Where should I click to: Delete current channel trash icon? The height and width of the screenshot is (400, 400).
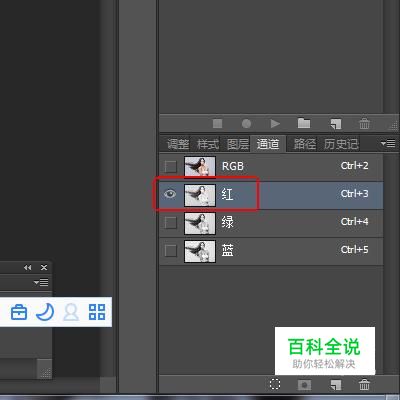pos(364,384)
